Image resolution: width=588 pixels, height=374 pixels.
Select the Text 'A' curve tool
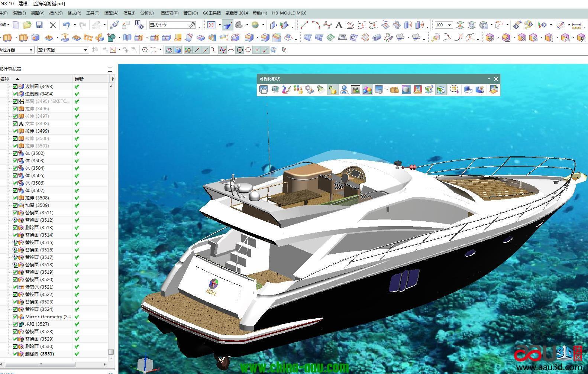pos(339,25)
